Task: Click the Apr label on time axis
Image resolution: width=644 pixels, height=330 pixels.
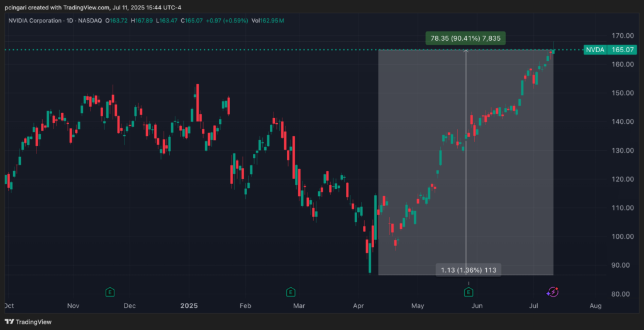Action: pyautogui.click(x=359, y=306)
